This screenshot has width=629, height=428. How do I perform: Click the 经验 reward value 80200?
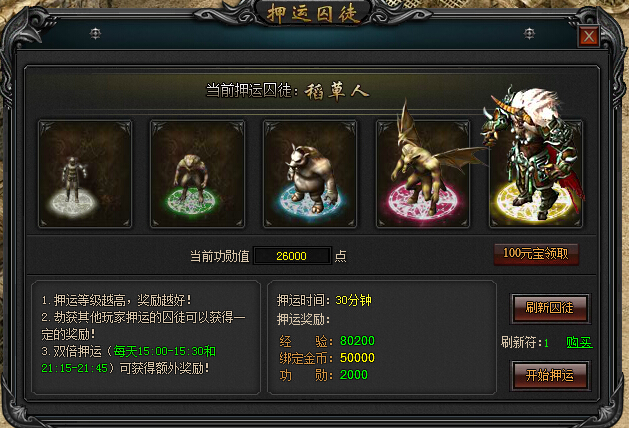357,341
